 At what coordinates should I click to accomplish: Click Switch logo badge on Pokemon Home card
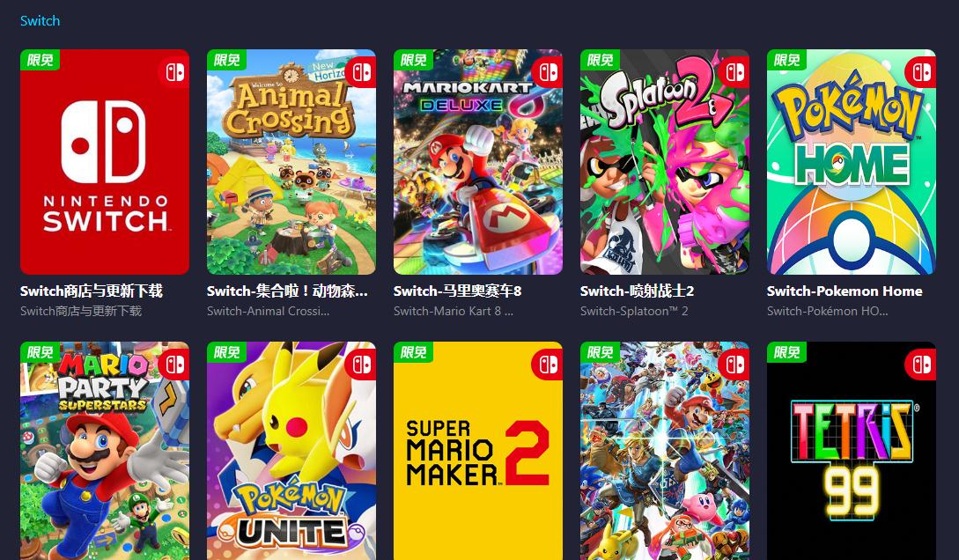click(x=920, y=72)
